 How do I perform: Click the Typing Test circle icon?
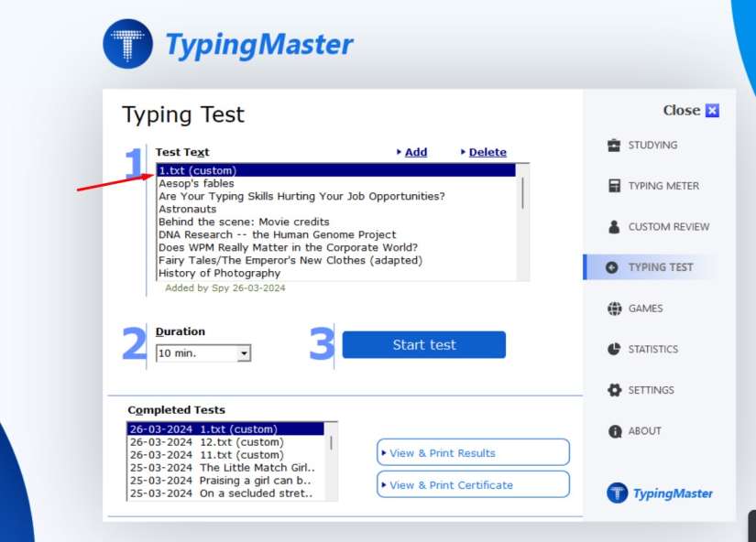point(612,267)
